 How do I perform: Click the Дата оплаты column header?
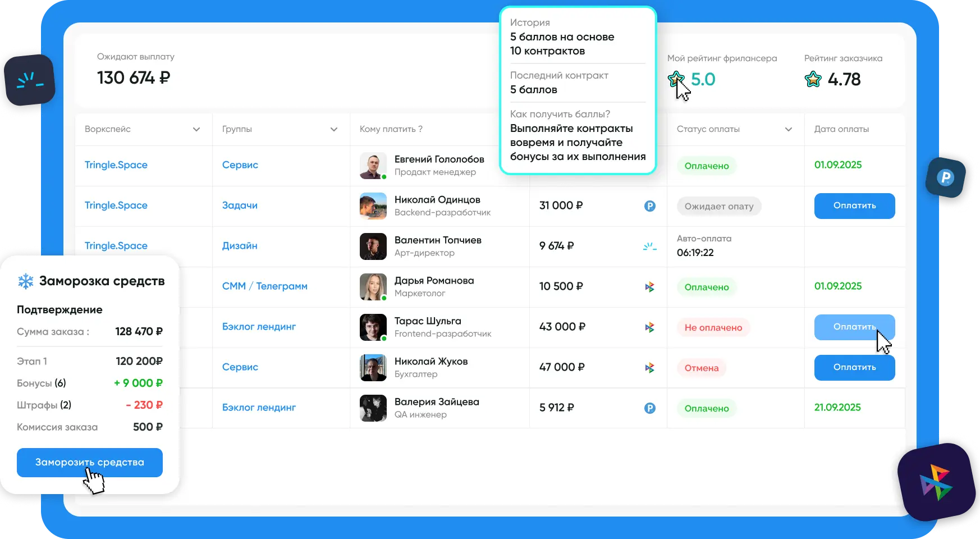(841, 129)
